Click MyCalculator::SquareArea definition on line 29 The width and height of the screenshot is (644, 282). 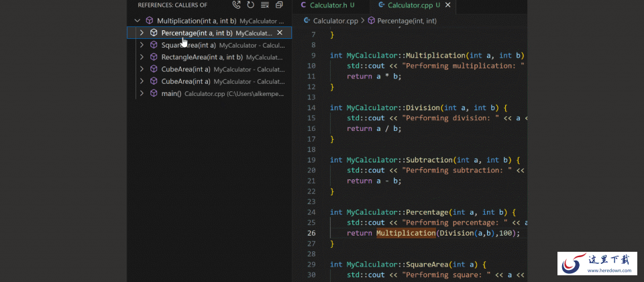(x=398, y=265)
